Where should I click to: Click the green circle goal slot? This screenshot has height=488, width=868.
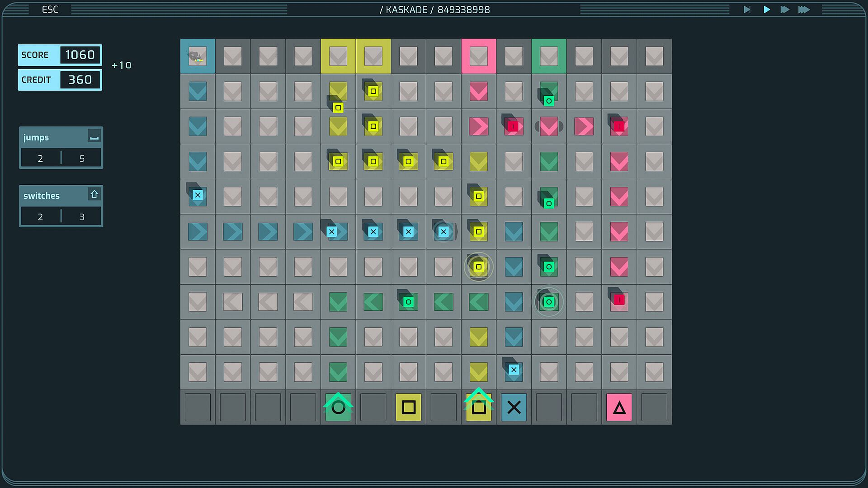coord(338,408)
